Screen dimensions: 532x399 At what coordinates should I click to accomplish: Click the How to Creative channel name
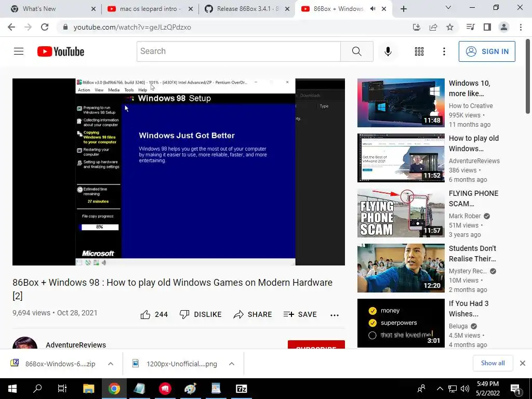(x=471, y=106)
